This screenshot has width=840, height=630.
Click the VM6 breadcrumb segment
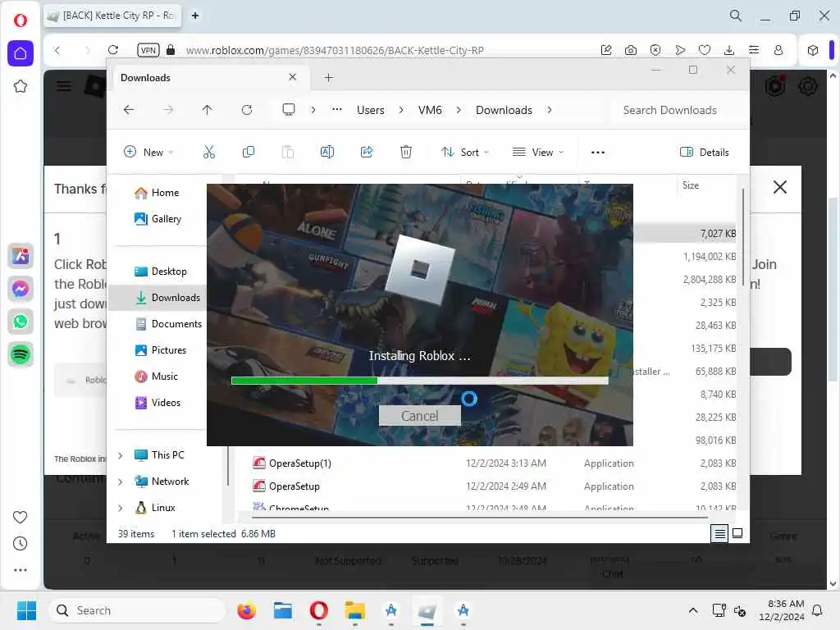click(430, 110)
